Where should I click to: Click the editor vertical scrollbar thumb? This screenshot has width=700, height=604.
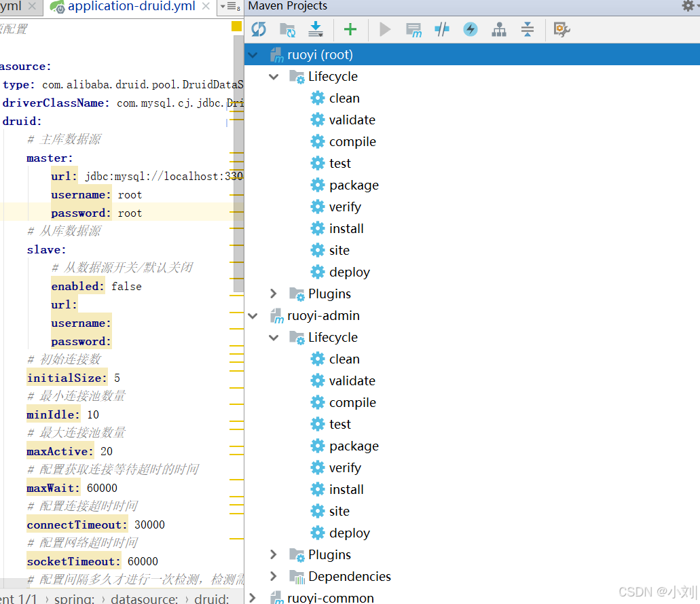coord(238,163)
